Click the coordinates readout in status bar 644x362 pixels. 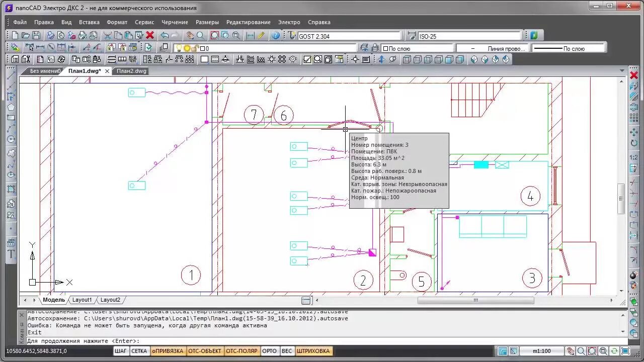(x=36, y=351)
